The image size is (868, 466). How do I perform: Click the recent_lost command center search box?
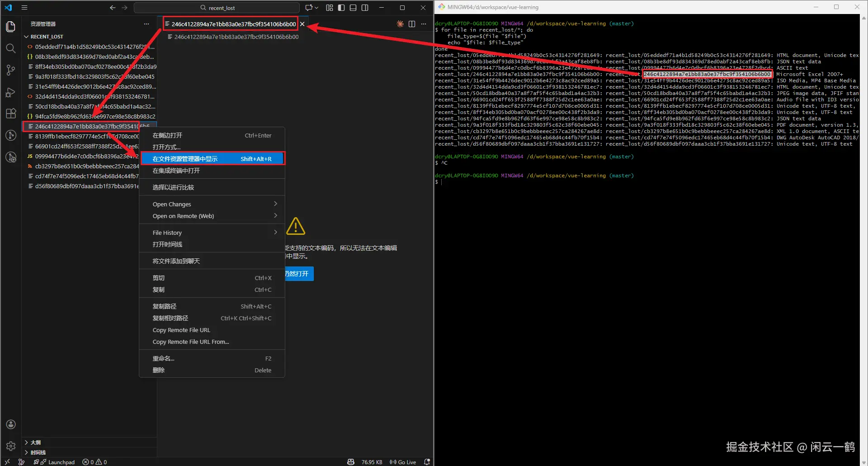pyautogui.click(x=217, y=8)
